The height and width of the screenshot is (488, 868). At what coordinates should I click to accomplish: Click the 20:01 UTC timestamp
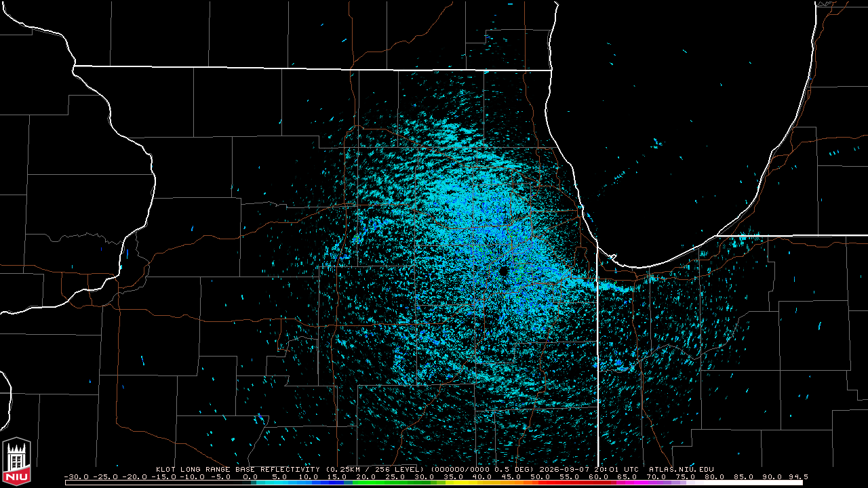pyautogui.click(x=616, y=469)
